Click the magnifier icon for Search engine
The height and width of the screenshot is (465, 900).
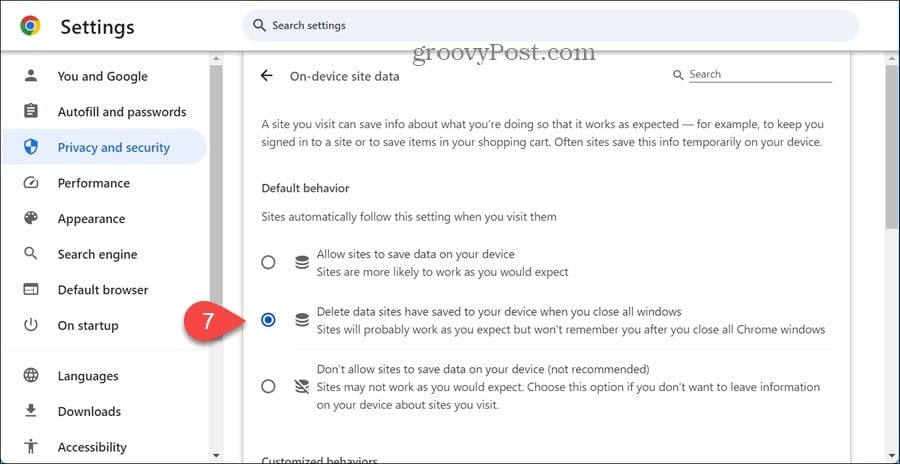click(30, 254)
